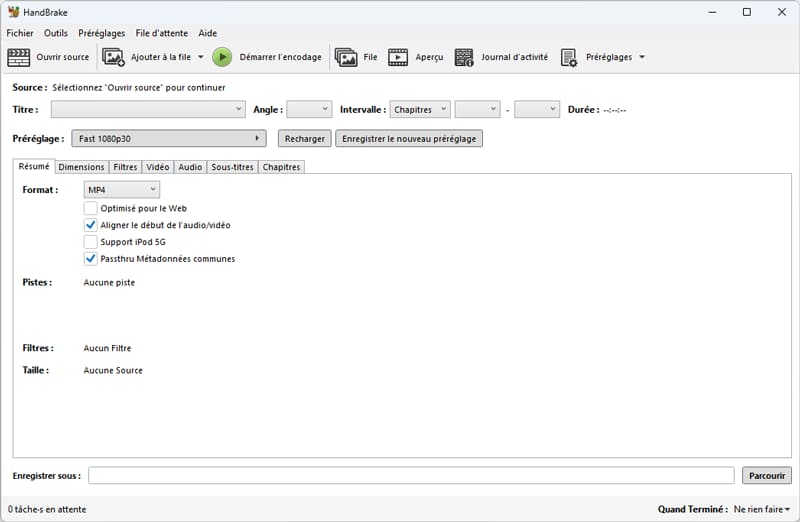
Task: Click the Ouvrir source film icon
Action: pos(19,57)
